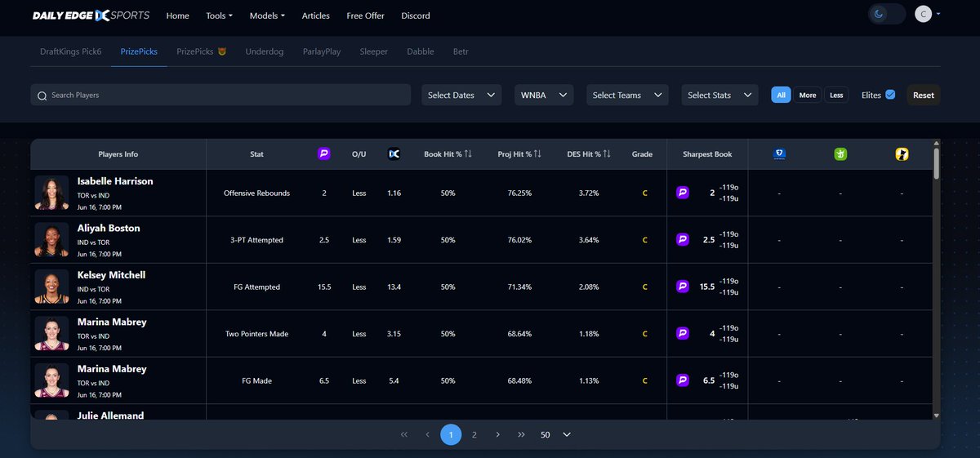Toggle the dark mode switch
The width and height of the screenshot is (980, 458).
pos(888,14)
